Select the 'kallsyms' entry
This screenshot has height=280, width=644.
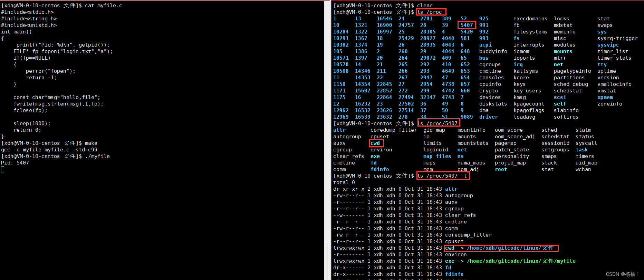(x=526, y=71)
